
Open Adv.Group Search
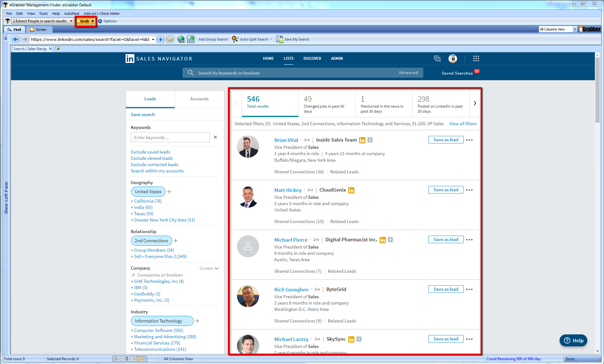pyautogui.click(x=213, y=39)
